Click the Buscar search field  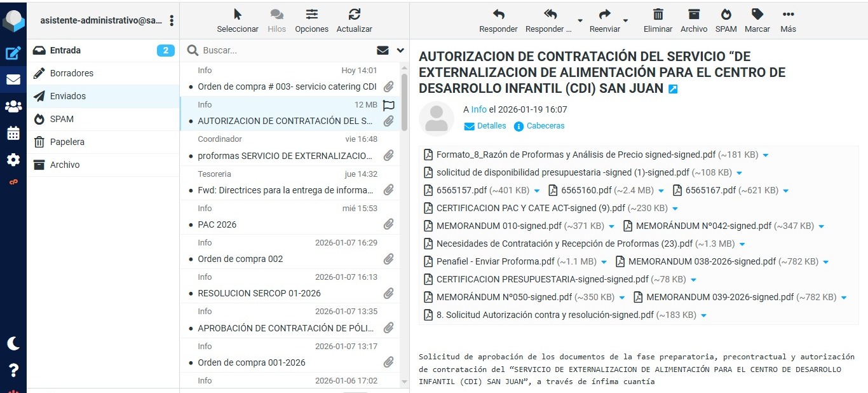[286, 50]
